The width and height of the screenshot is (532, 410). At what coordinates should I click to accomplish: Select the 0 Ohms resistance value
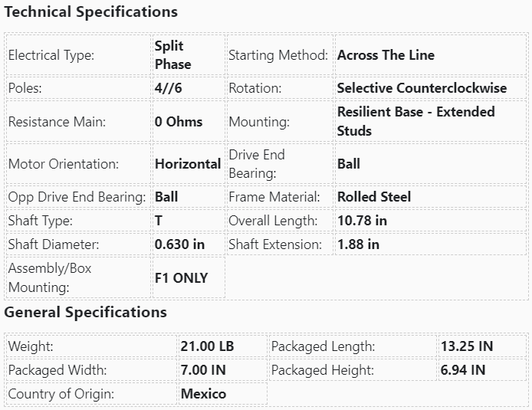click(x=179, y=121)
